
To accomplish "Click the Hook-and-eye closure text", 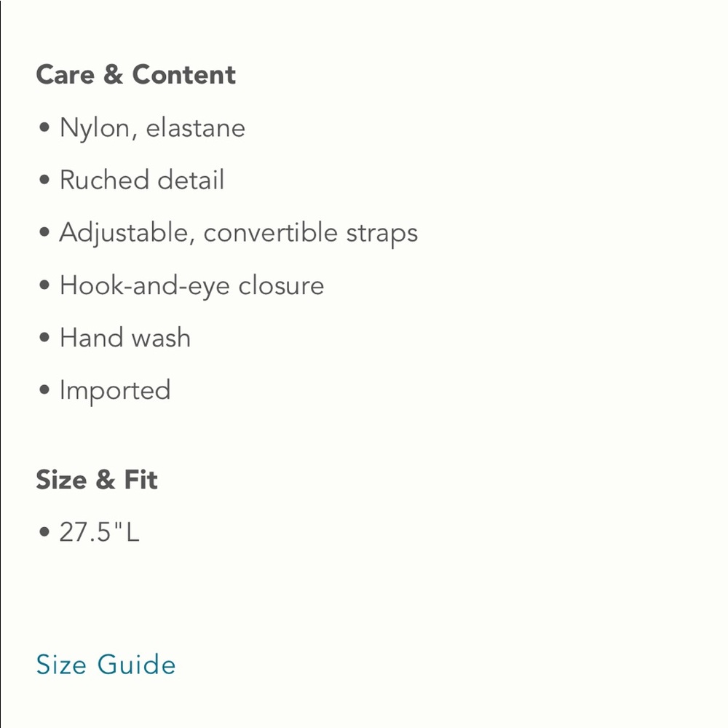I will tap(191, 285).
